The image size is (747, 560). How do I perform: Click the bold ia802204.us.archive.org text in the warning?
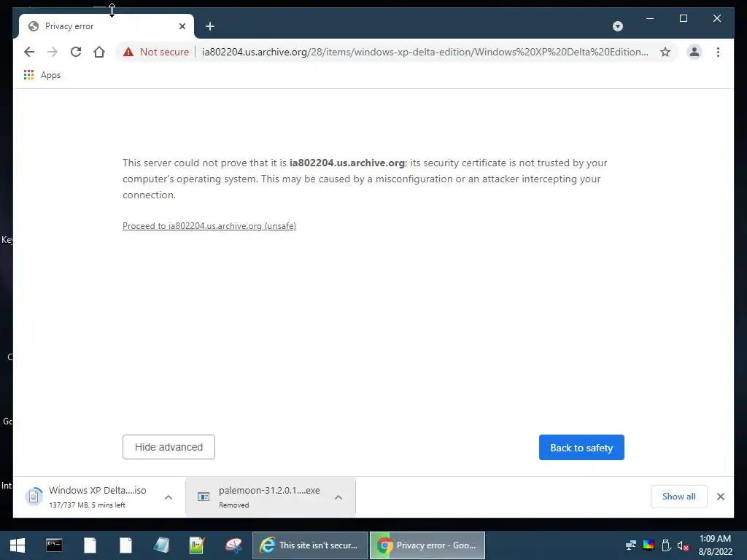pos(347,163)
